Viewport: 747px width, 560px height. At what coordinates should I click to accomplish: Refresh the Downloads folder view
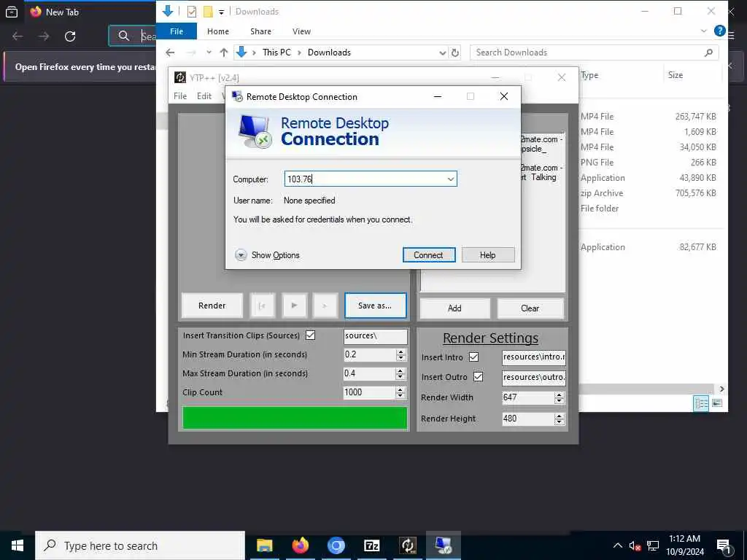[x=455, y=52]
